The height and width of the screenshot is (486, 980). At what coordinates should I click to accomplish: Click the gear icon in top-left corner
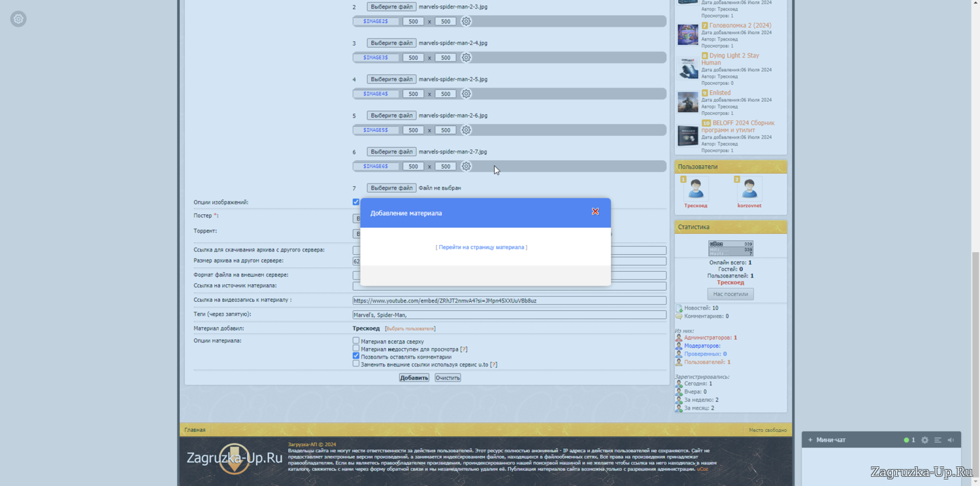[18, 19]
